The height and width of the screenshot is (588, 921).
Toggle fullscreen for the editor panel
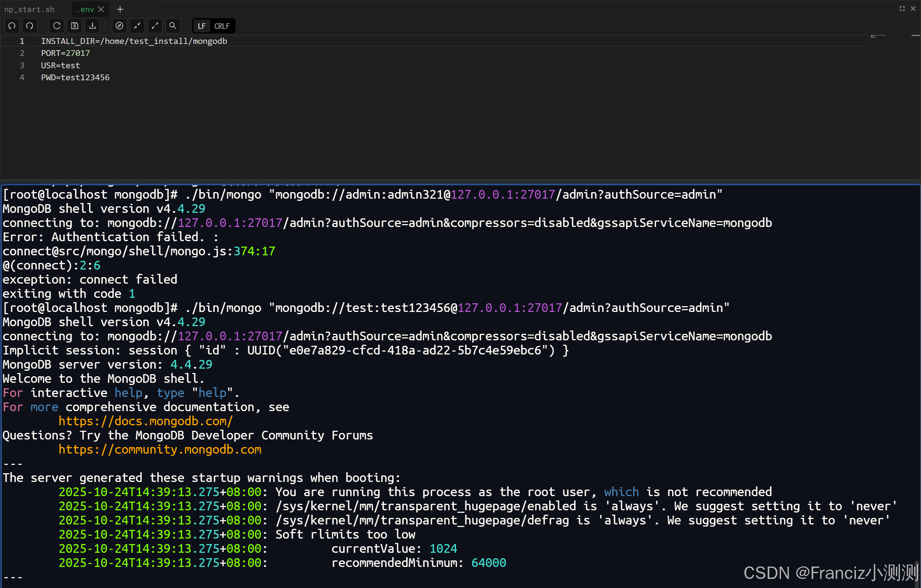902,8
